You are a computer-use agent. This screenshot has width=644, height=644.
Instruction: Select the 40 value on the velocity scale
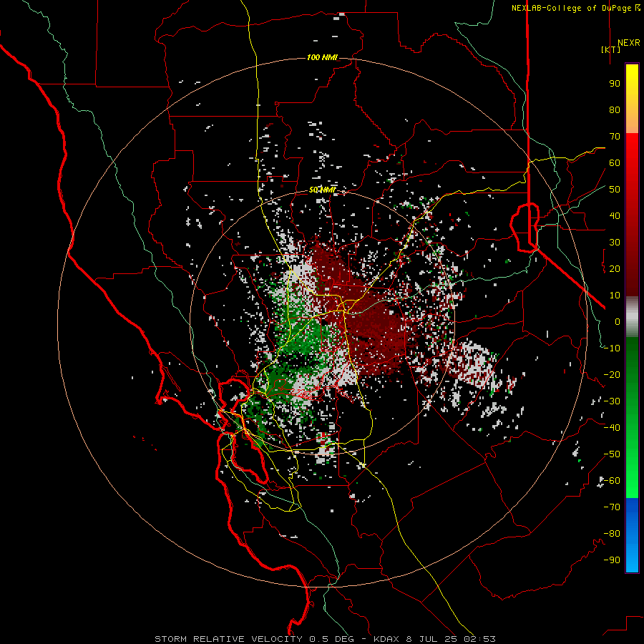(615, 216)
